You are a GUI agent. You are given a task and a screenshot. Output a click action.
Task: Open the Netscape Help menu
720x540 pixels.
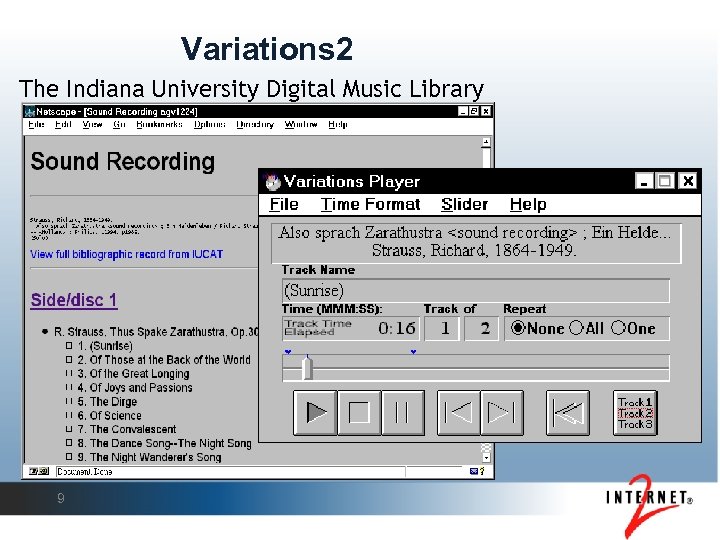pos(338,124)
